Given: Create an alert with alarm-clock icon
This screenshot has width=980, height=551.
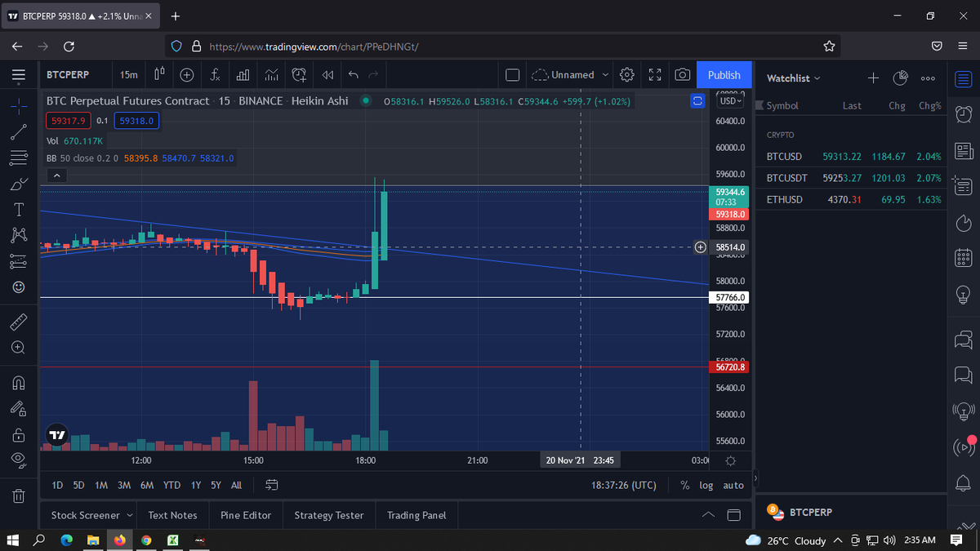Looking at the screenshot, I should 299,74.
